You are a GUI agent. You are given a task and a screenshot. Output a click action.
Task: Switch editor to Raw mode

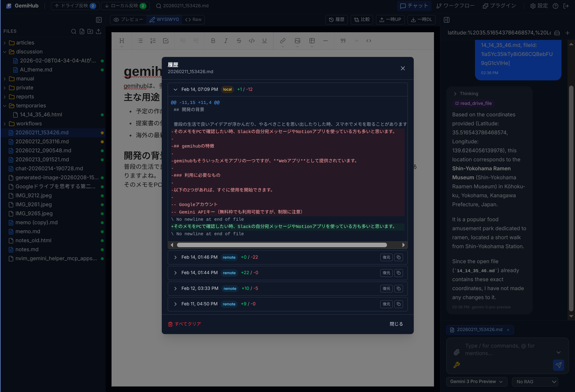(x=193, y=19)
